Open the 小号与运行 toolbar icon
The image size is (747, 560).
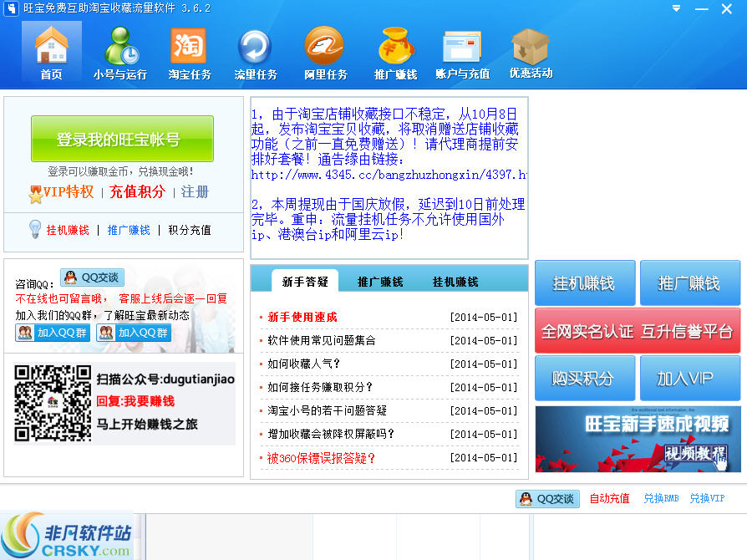coord(120,53)
